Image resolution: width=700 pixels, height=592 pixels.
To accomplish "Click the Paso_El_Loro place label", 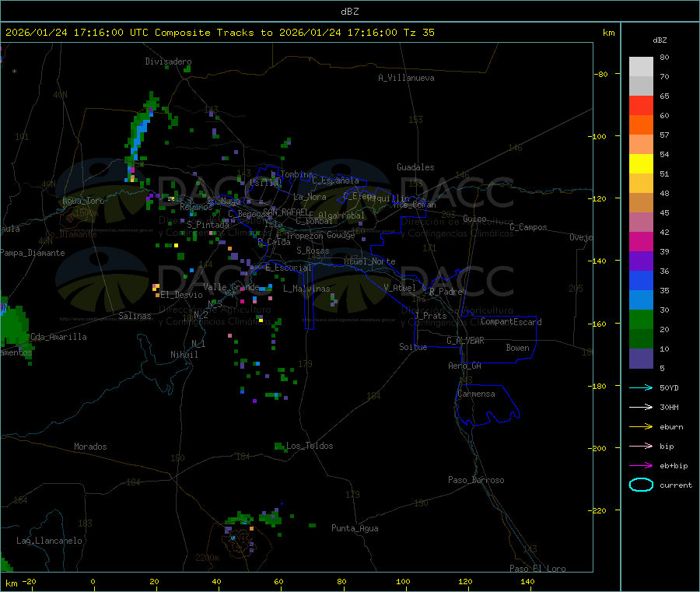I will pyautogui.click(x=538, y=569).
